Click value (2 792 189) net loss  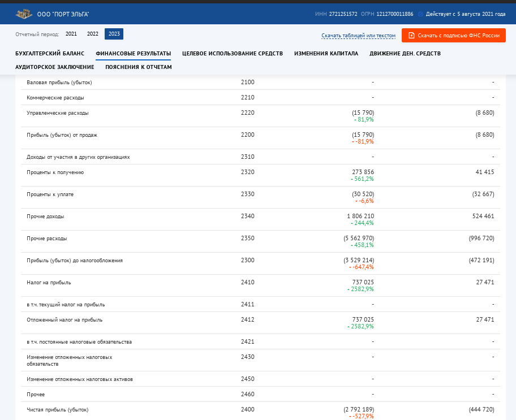(x=359, y=409)
